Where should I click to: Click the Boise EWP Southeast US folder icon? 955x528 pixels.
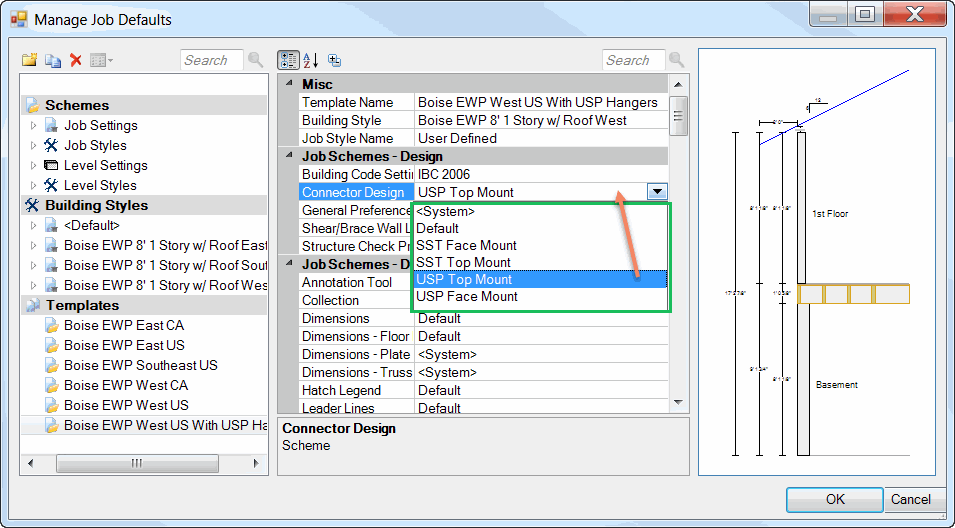tap(52, 365)
